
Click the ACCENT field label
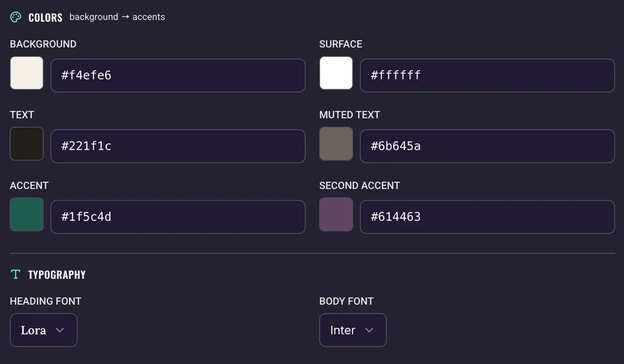tap(29, 186)
